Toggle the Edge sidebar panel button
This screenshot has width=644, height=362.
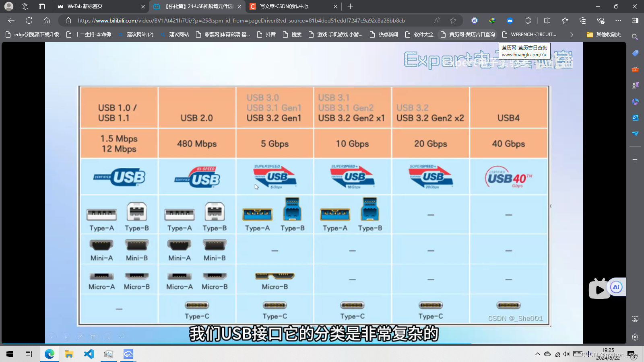coord(635,21)
